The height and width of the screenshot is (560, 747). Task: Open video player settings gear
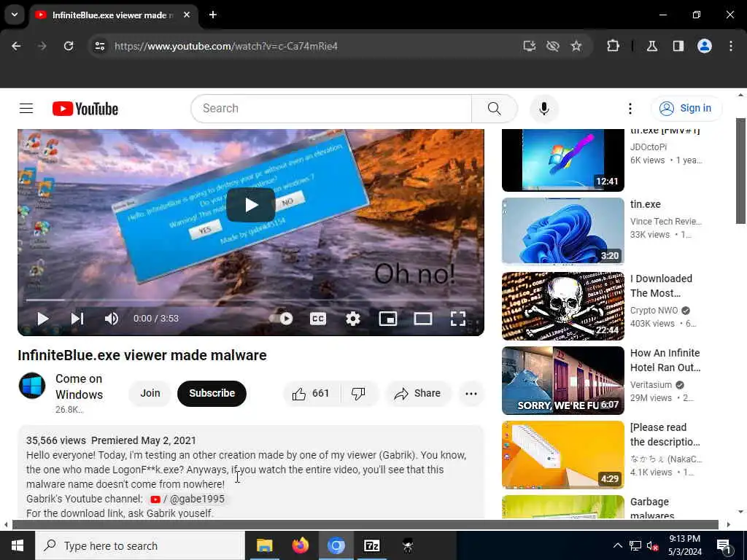(x=352, y=319)
